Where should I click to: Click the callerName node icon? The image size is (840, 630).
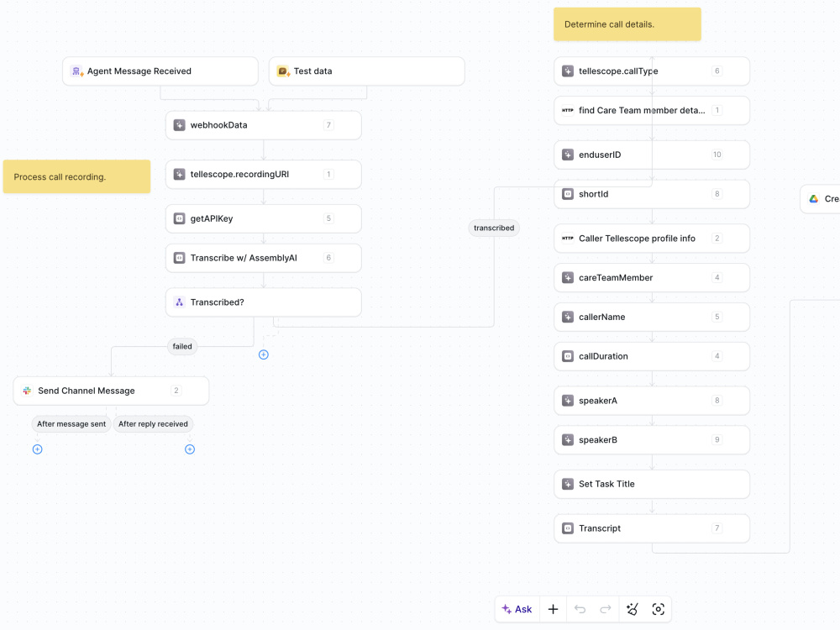[568, 317]
